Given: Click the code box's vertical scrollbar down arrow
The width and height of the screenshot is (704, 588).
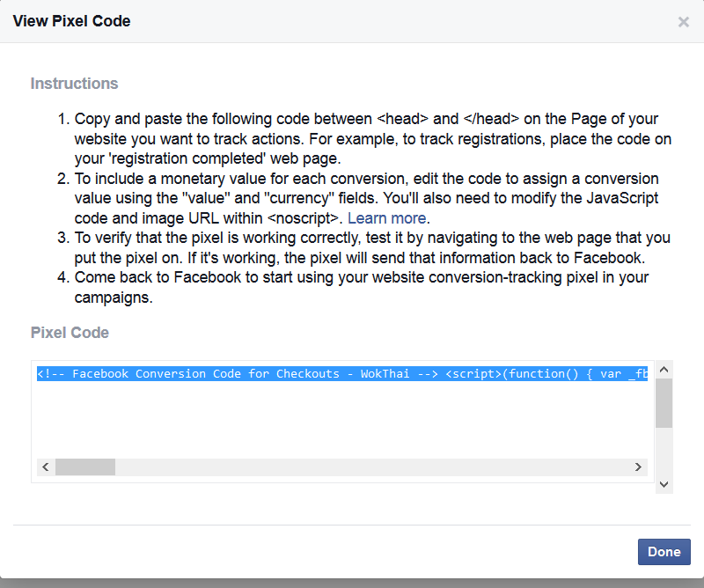Looking at the screenshot, I should [664, 484].
